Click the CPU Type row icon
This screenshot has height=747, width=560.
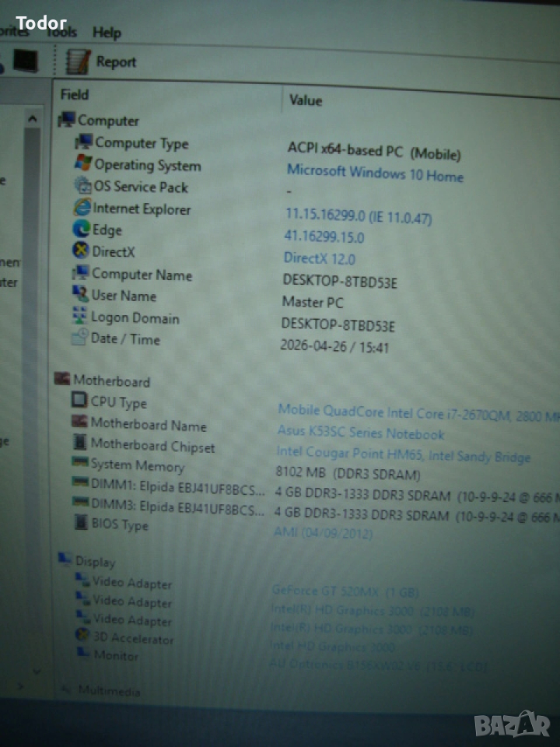[x=79, y=401]
